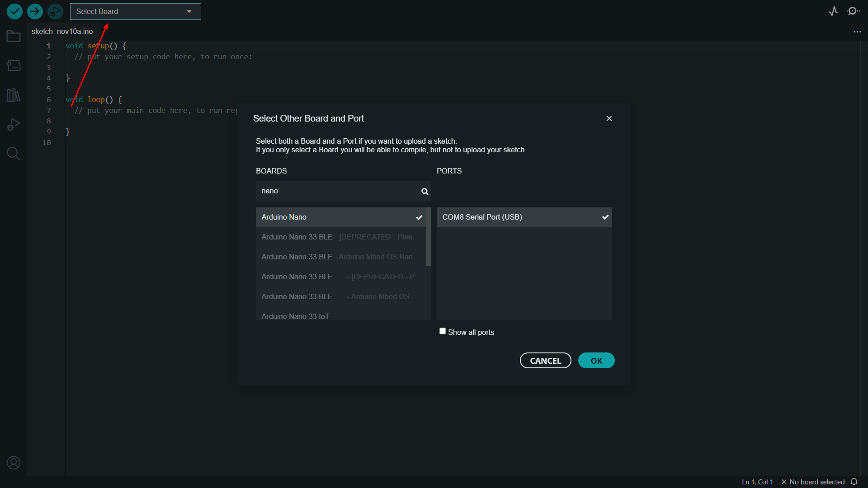Open the Boards Manager sidebar panel
868x488 pixels.
(x=13, y=65)
